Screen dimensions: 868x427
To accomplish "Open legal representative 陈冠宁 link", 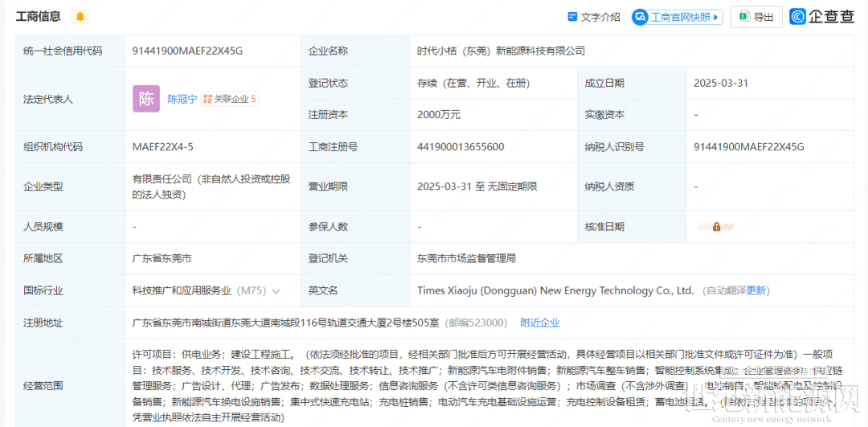I will 182,100.
